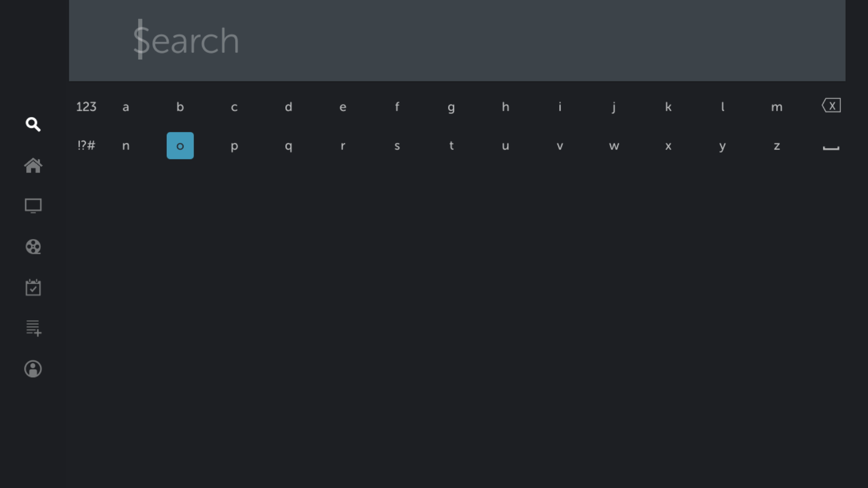Open the user profile icon

pos(33,369)
